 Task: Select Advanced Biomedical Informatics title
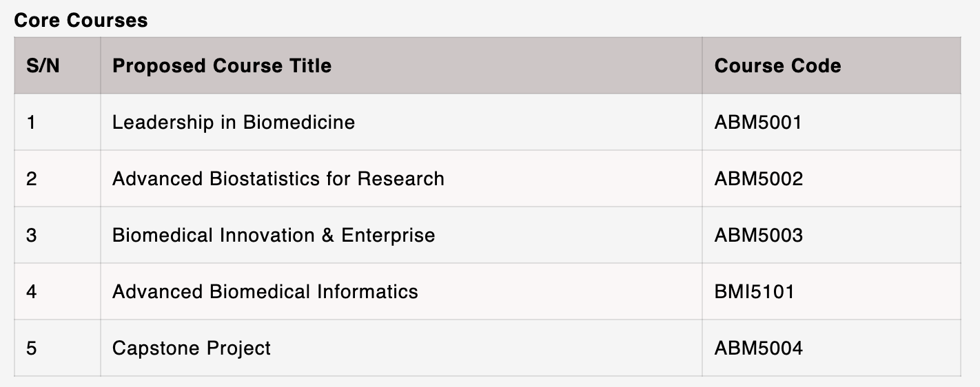265,292
